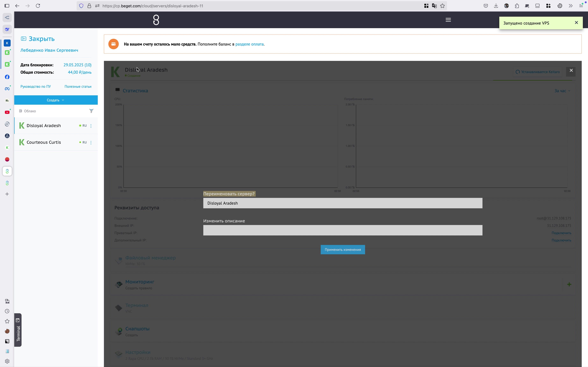Click YouTube icon in browser sidebar
Screen dimensions: 588x367
[x=7, y=112]
